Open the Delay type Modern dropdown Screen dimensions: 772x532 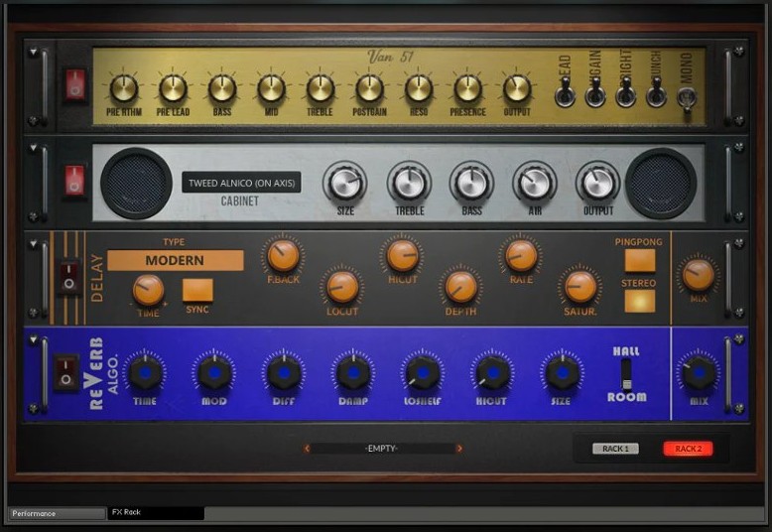[x=175, y=260]
